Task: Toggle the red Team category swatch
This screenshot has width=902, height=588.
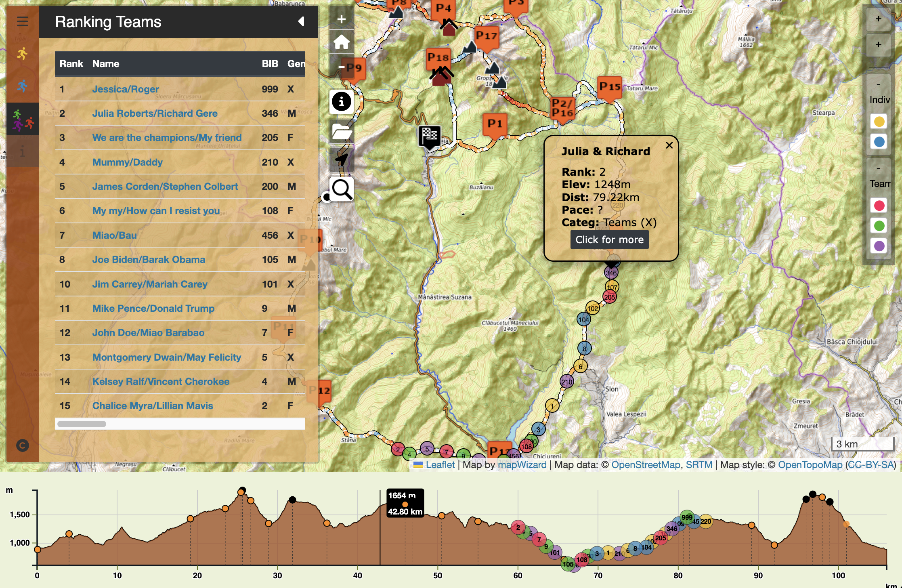Action: 879,206
